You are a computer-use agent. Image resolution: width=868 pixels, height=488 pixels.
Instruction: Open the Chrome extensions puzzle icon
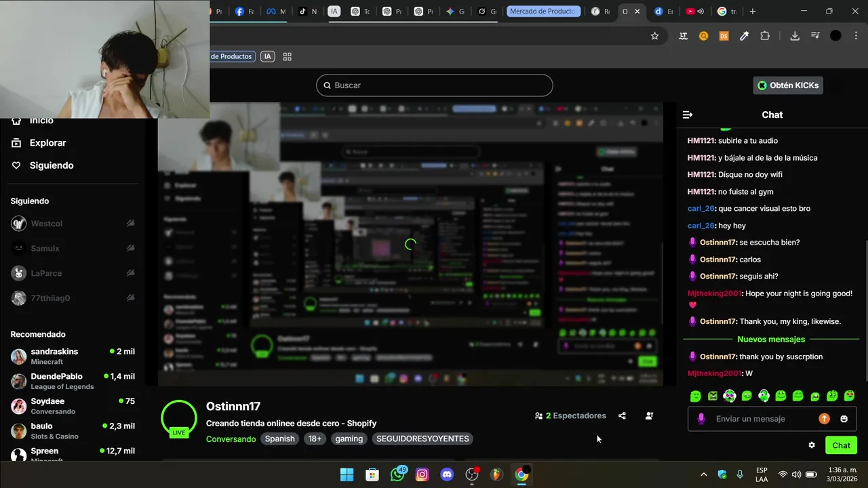pyautogui.click(x=765, y=36)
